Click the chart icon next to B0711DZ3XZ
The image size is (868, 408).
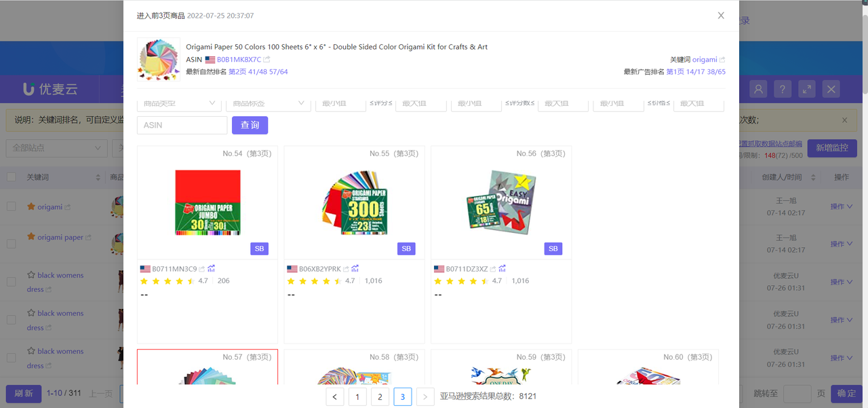pyautogui.click(x=502, y=268)
